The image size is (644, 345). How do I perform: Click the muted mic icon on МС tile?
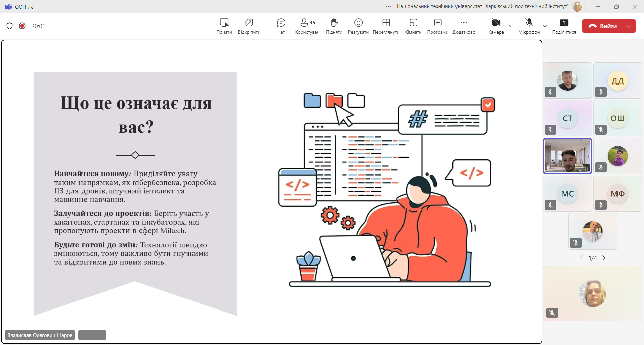[x=550, y=205]
